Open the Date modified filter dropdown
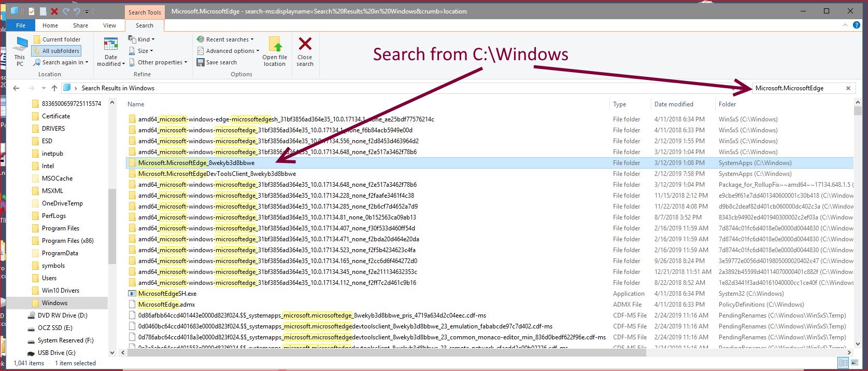The height and width of the screenshot is (371, 868). click(x=111, y=51)
